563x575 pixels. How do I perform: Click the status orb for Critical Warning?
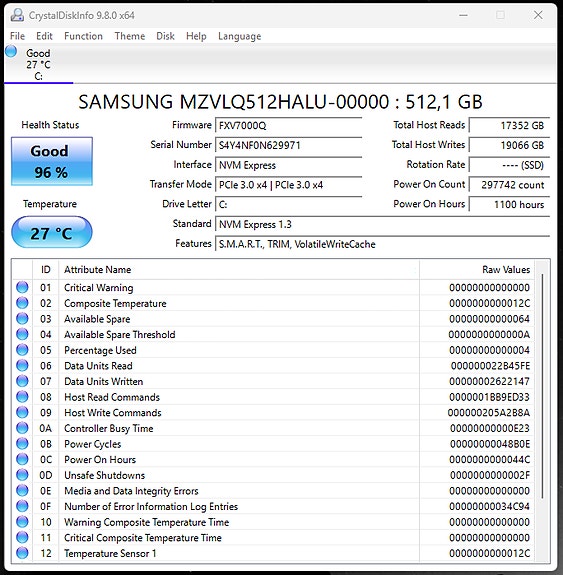click(x=22, y=287)
